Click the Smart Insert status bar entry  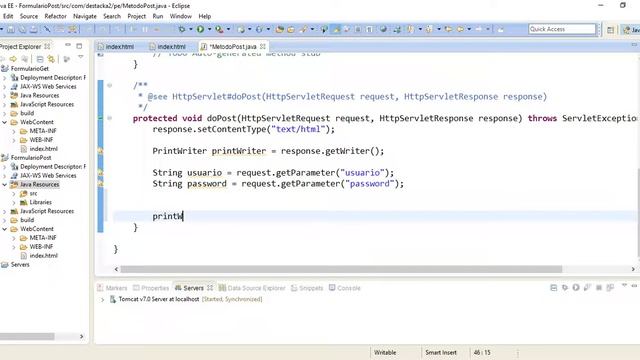(x=441, y=352)
